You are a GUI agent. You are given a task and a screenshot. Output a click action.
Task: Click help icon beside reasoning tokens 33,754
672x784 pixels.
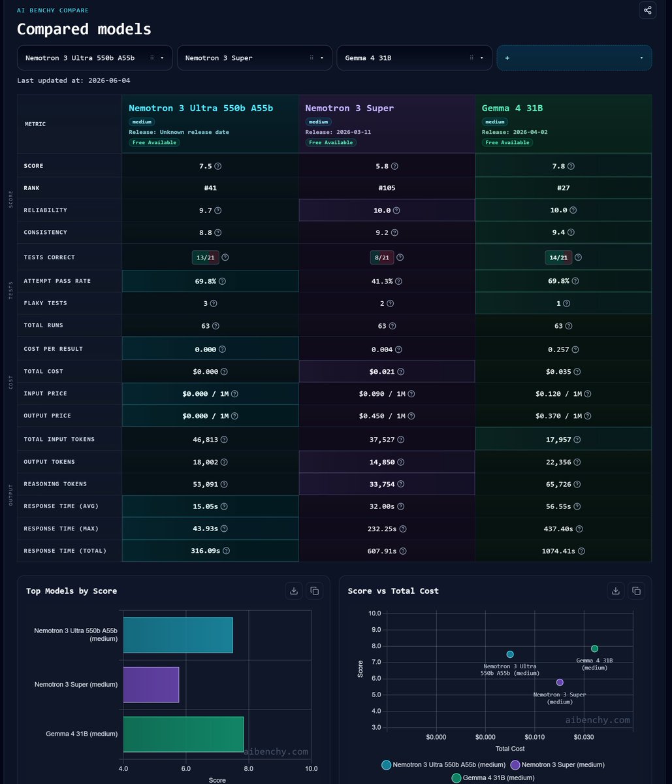tap(400, 484)
